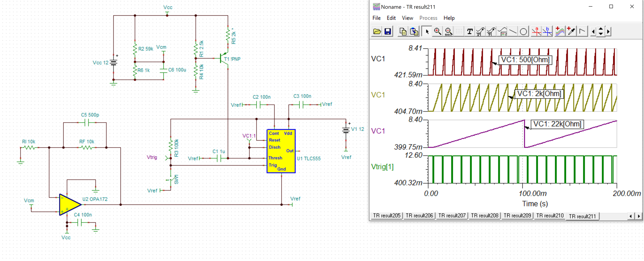Select the U1 TLC555 timer component
The height and width of the screenshot is (261, 644).
point(281,151)
